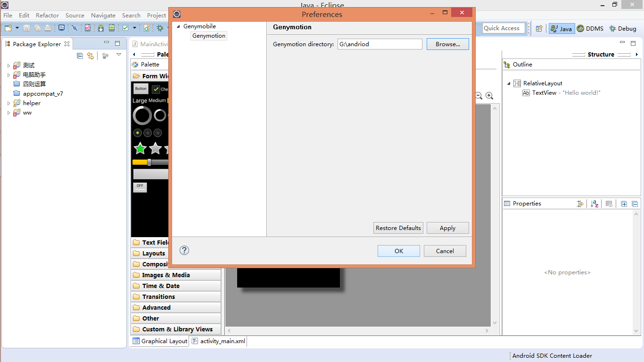Screen dimensions: 644x362
Task: Click the New wizard toolbar icon
Action: pos(8,28)
